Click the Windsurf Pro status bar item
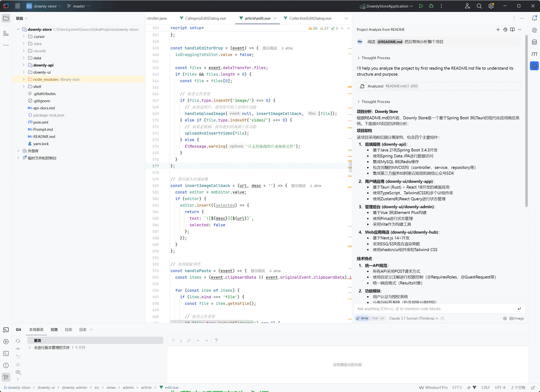The width and height of the screenshot is (540, 392). coord(433,387)
